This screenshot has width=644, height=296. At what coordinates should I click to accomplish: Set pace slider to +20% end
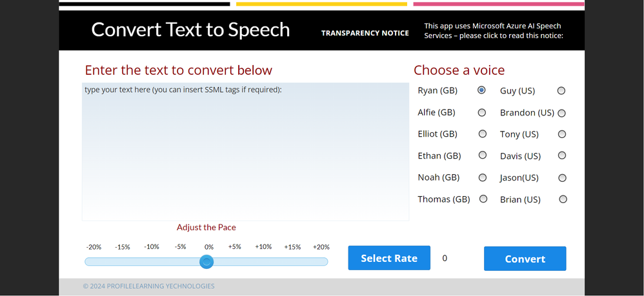[325, 261]
